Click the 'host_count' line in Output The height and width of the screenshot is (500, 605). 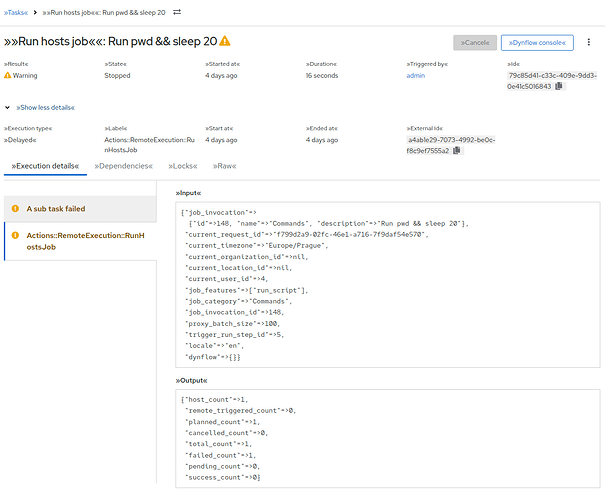(x=216, y=399)
